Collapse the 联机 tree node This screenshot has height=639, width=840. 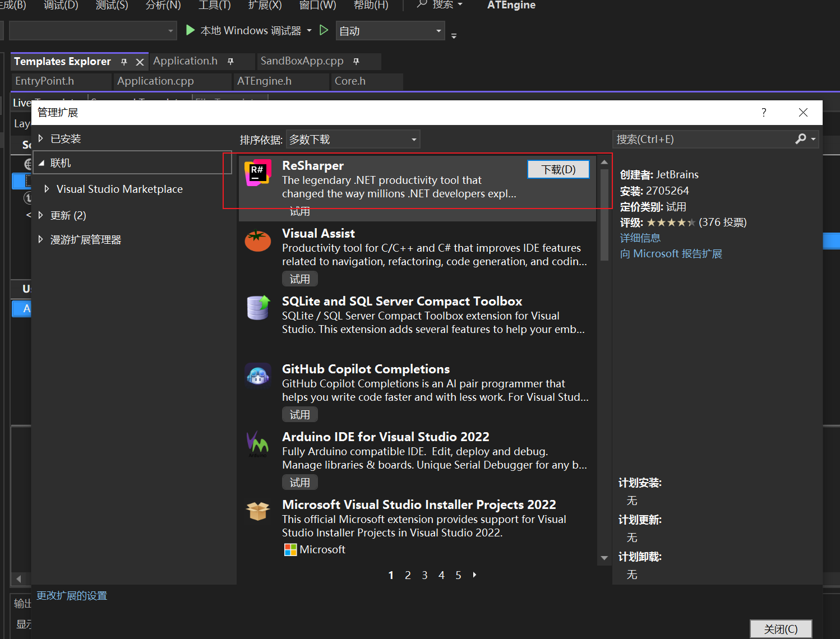point(40,163)
